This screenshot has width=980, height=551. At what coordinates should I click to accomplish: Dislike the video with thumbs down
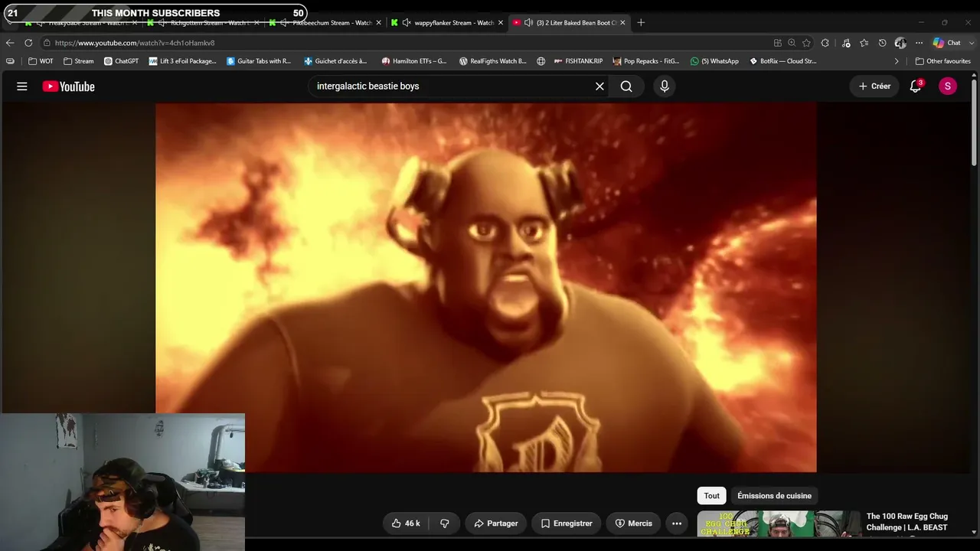pyautogui.click(x=445, y=523)
